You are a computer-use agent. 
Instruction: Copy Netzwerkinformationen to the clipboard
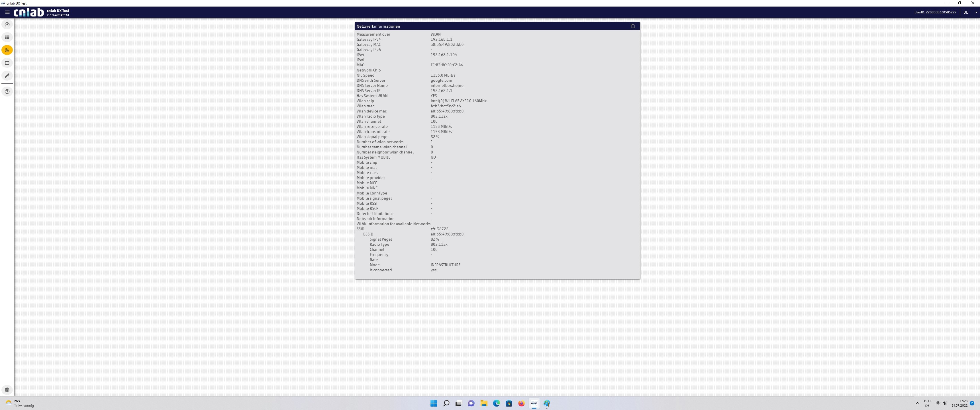(633, 26)
